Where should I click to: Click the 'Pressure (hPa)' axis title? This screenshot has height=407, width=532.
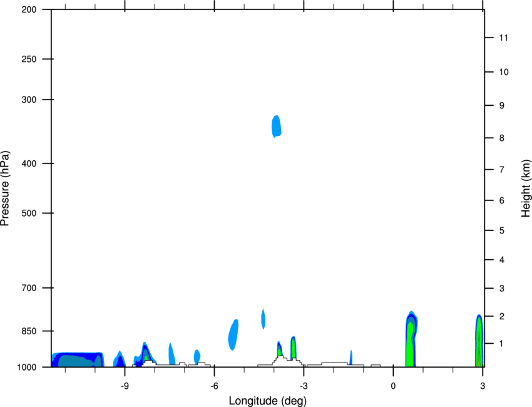(5, 188)
